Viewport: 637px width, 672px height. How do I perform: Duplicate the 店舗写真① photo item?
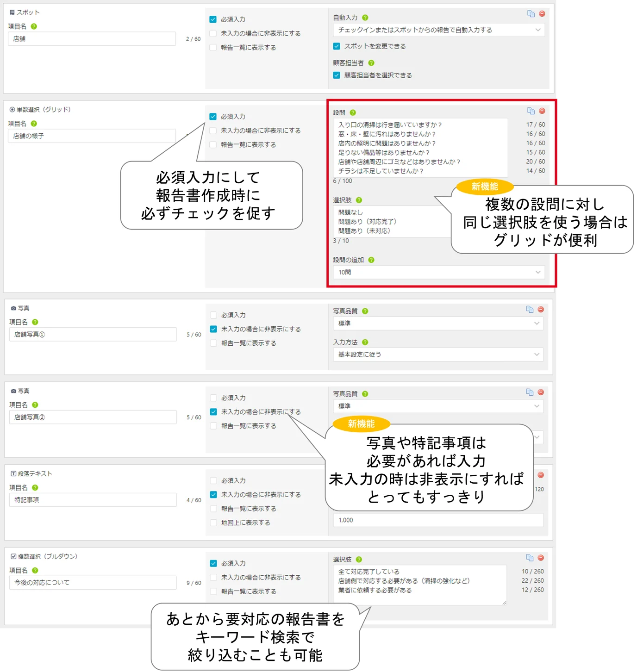click(x=530, y=310)
